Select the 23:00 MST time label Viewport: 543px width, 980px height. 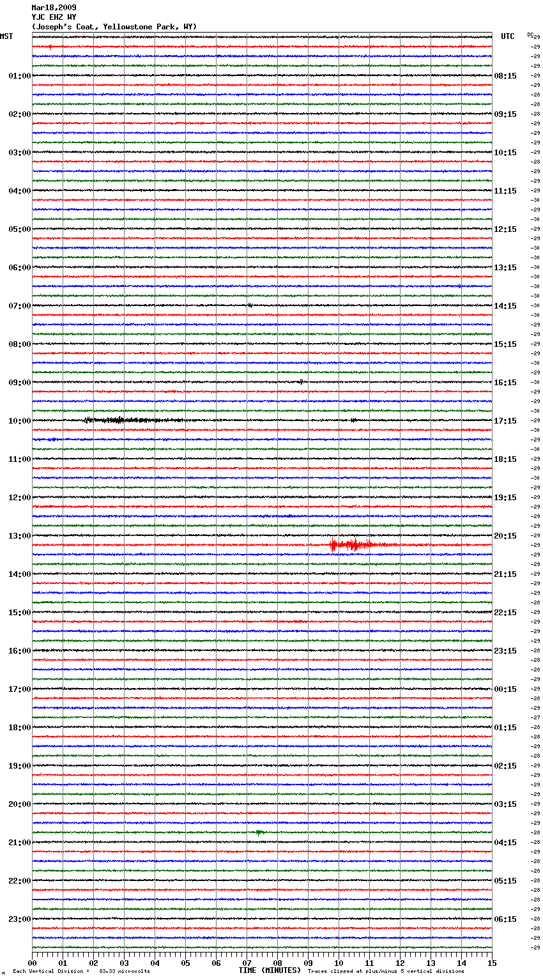tap(20, 919)
